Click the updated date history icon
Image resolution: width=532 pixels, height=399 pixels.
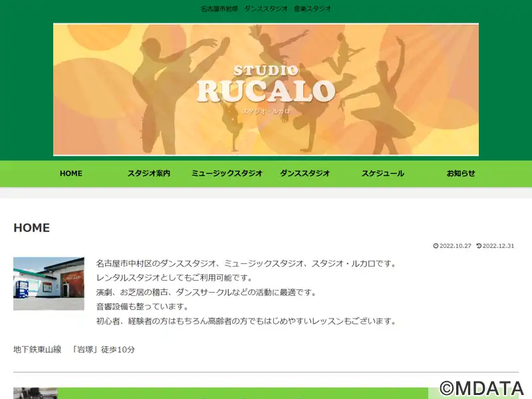tap(479, 246)
